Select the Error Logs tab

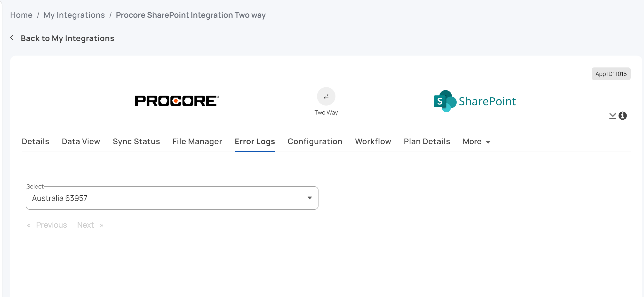[255, 141]
